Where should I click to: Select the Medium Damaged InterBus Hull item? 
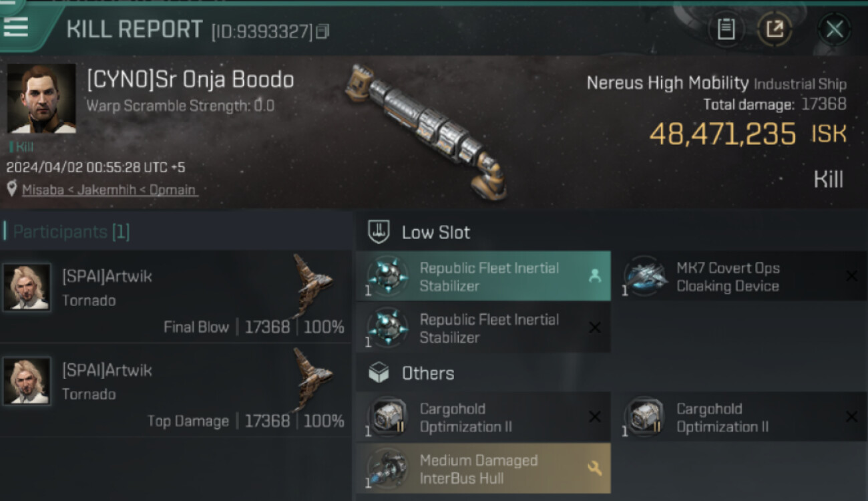pyautogui.click(x=483, y=469)
